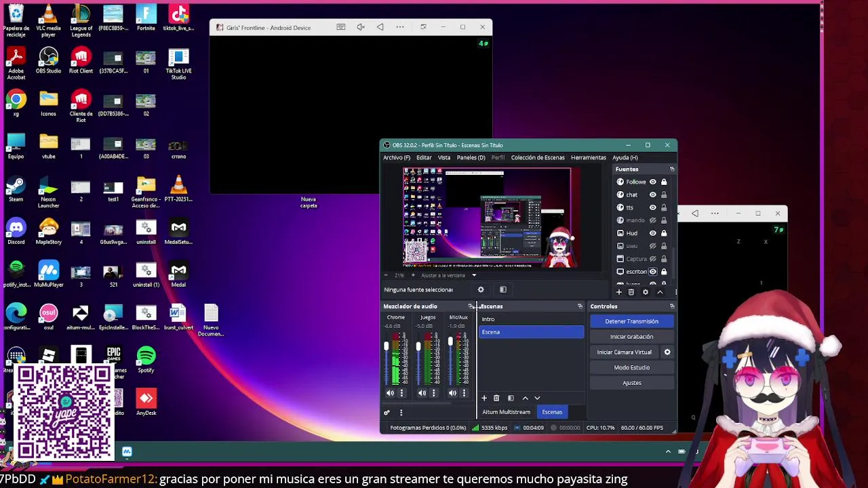Mute sound in Girls' Frontline window

click(361, 28)
